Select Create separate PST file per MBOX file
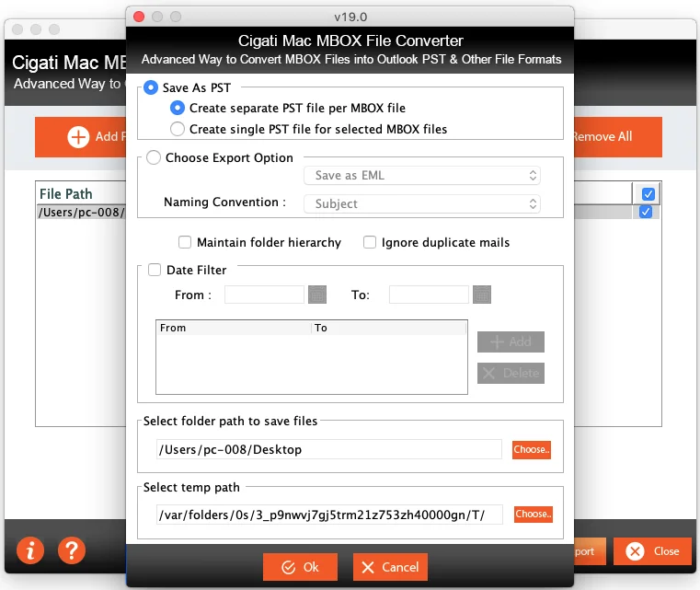Image resolution: width=700 pixels, height=590 pixels. 178,108
